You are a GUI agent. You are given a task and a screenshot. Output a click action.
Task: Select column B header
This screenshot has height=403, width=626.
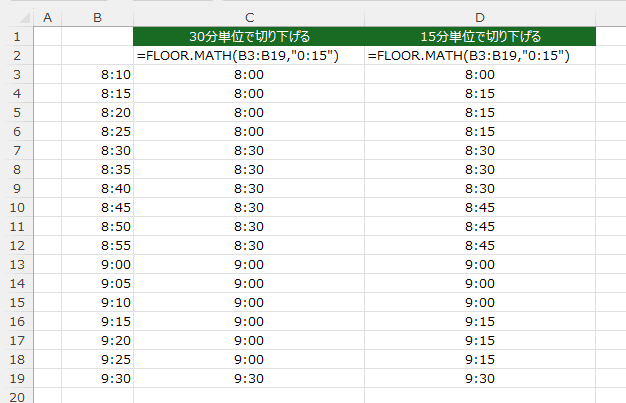pos(97,18)
